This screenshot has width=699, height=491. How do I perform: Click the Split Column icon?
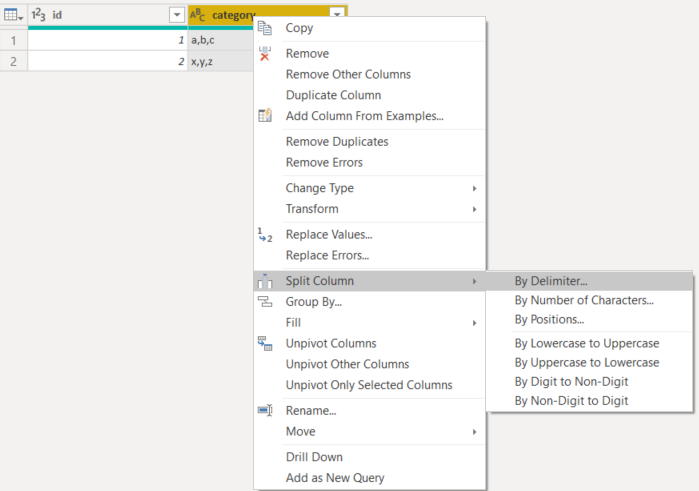coord(265,281)
